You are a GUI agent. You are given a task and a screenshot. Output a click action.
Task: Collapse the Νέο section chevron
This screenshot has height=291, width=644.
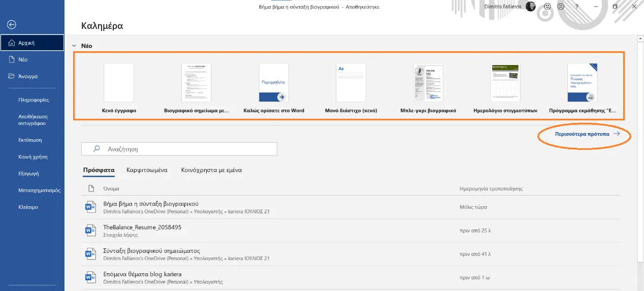coord(74,46)
